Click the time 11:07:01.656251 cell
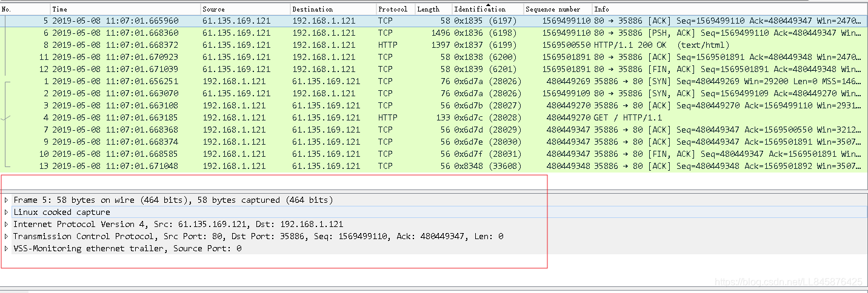868x293 pixels. point(115,81)
